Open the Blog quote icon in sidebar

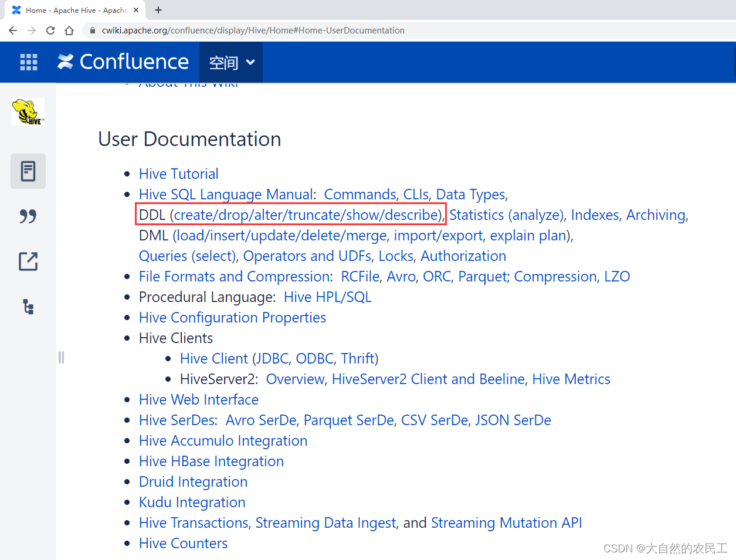28,216
